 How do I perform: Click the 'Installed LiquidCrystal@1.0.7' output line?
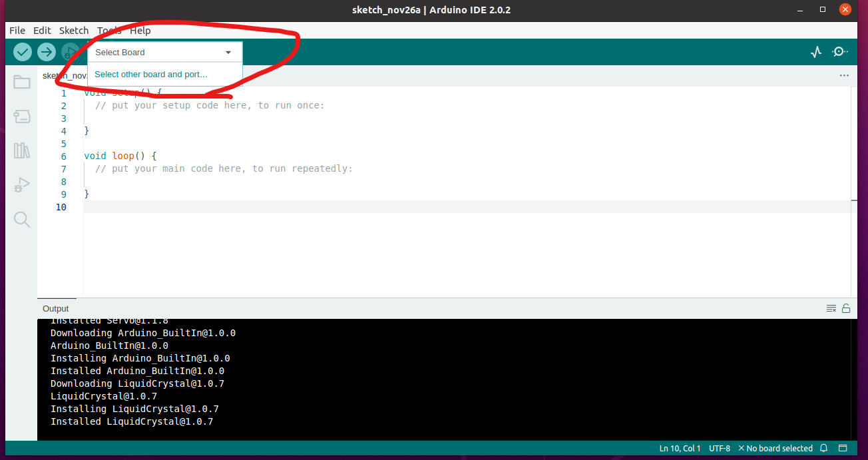tap(132, 421)
